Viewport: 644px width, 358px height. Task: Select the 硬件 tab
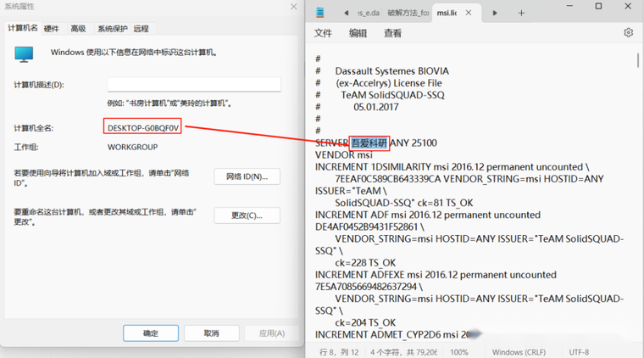52,29
